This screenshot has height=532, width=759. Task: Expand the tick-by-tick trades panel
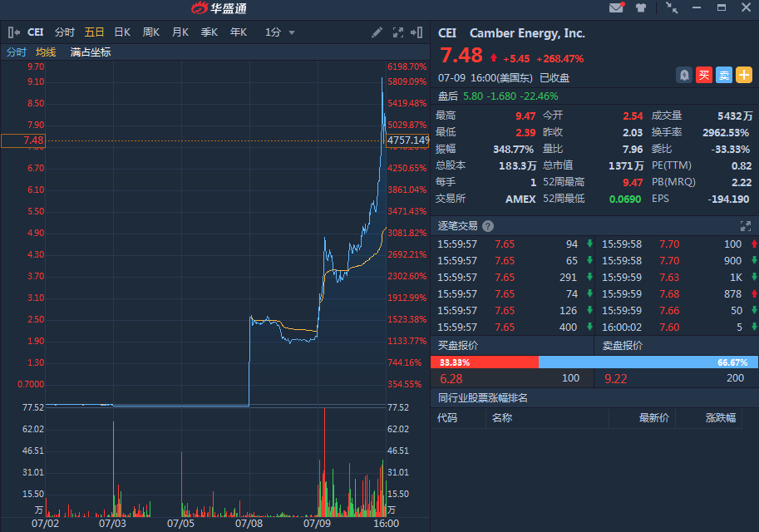pyautogui.click(x=746, y=226)
